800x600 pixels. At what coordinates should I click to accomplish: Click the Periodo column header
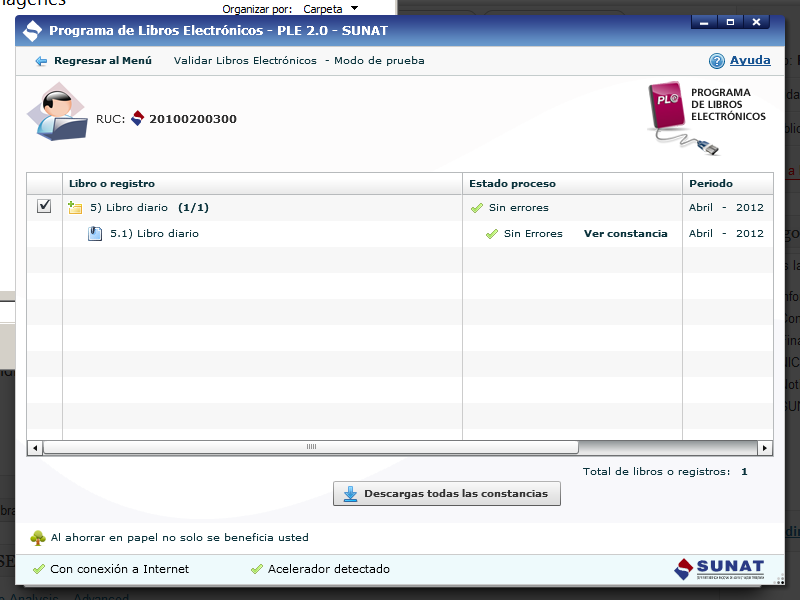tap(728, 184)
